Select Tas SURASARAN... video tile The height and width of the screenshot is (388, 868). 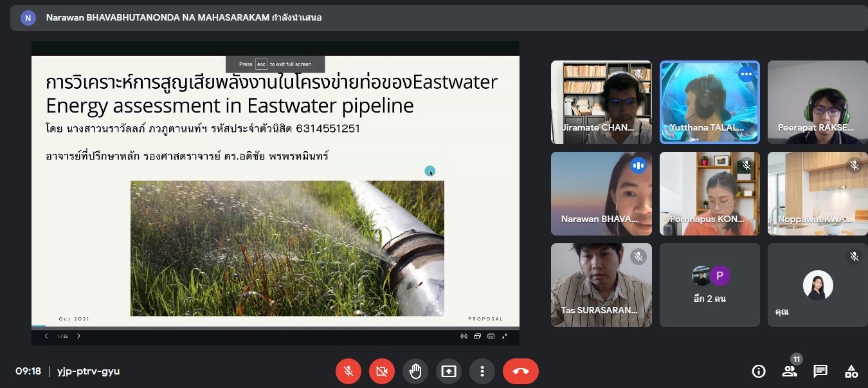pyautogui.click(x=602, y=284)
